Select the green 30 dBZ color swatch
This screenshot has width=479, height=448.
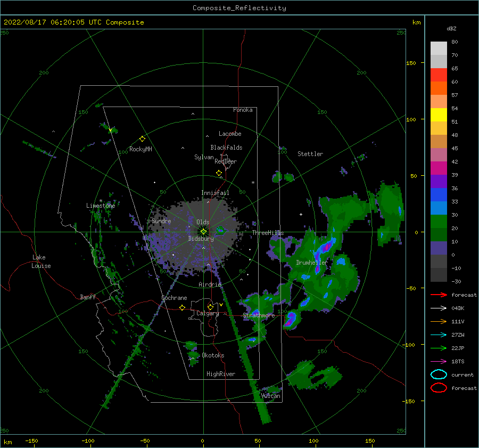(x=439, y=222)
